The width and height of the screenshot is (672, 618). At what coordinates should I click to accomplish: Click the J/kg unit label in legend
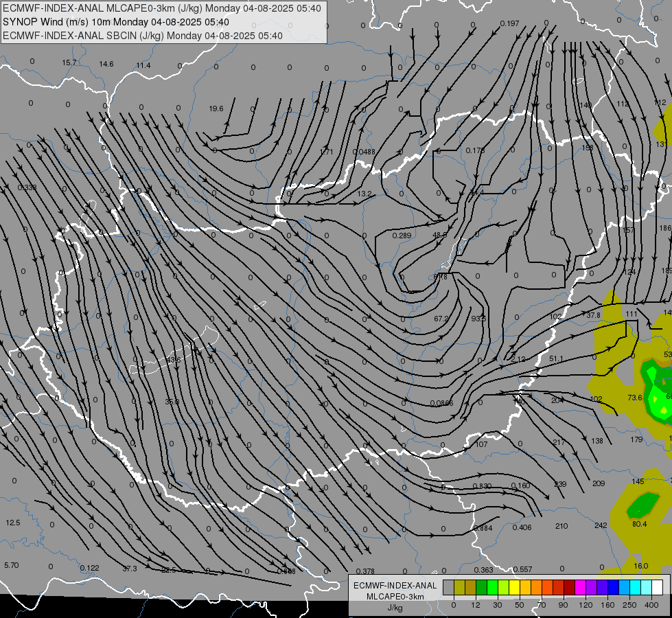click(x=395, y=608)
